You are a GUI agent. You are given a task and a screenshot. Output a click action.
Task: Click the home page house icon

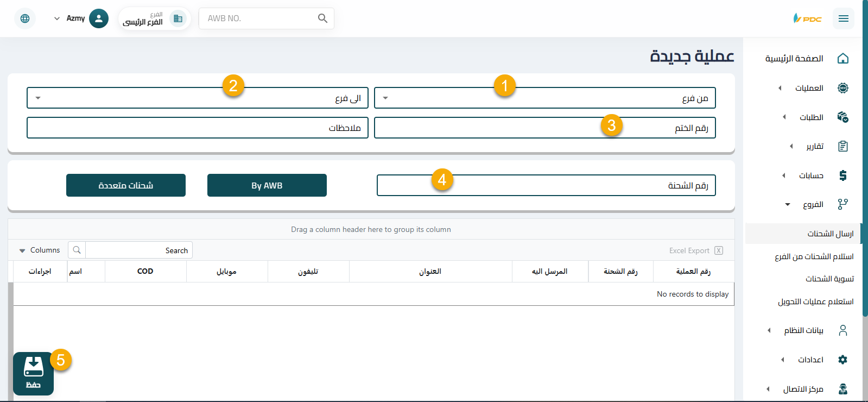click(842, 58)
